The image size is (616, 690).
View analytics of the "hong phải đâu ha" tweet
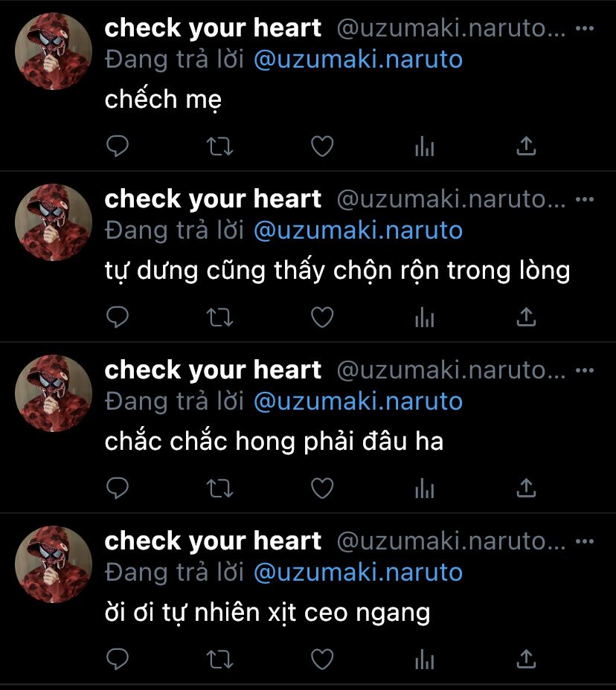425,488
